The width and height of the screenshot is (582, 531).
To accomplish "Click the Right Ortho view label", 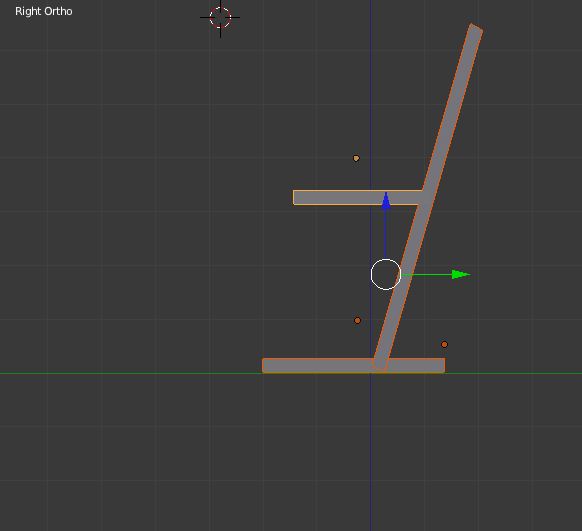I will pos(44,12).
